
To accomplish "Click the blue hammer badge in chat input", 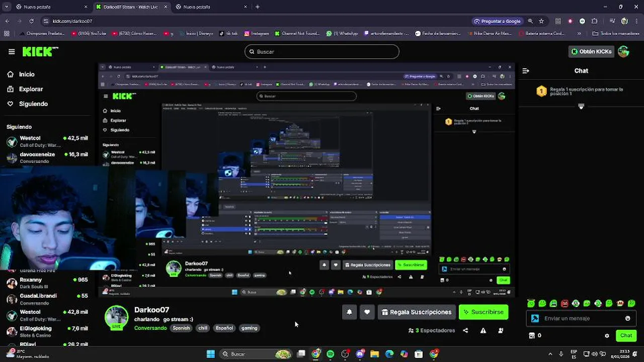I will tap(535, 318).
